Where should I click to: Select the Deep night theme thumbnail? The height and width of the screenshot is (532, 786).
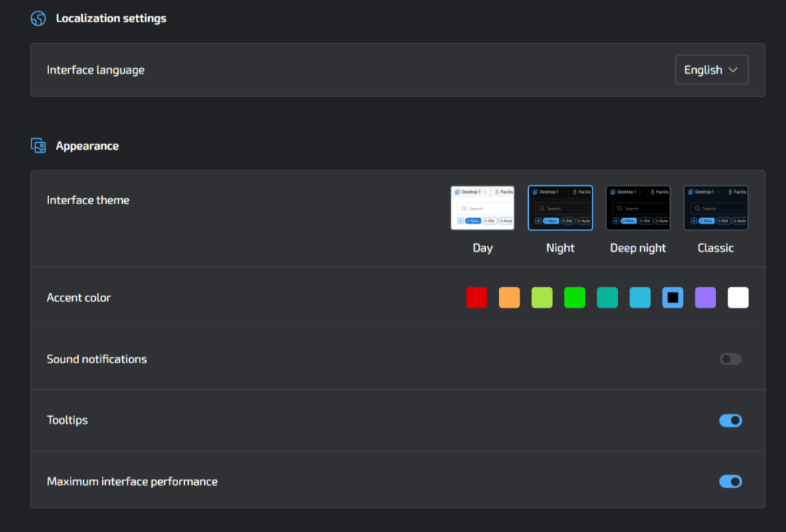click(x=638, y=208)
